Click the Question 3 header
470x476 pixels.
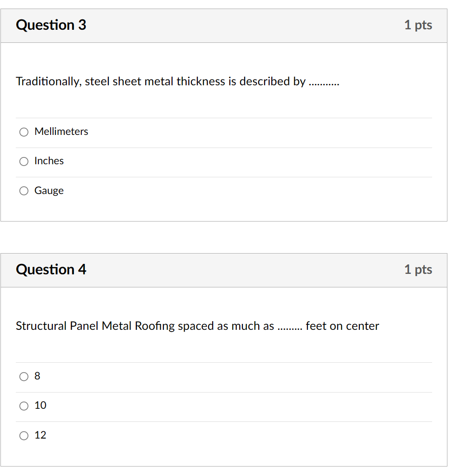(51, 25)
